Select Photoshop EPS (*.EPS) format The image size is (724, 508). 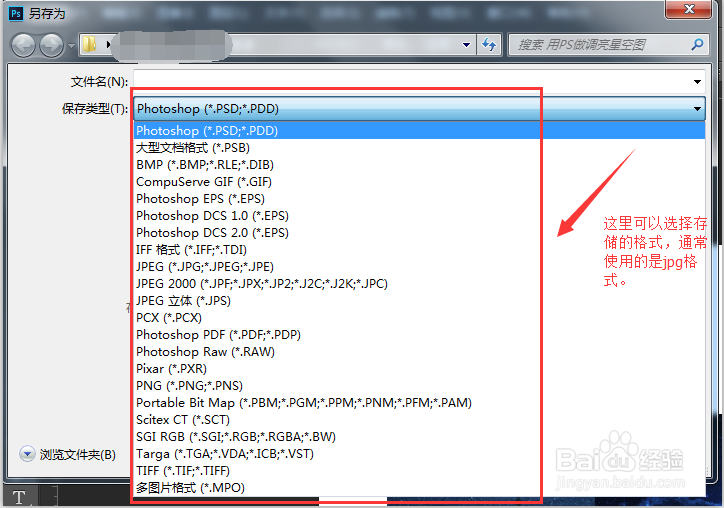419,199
